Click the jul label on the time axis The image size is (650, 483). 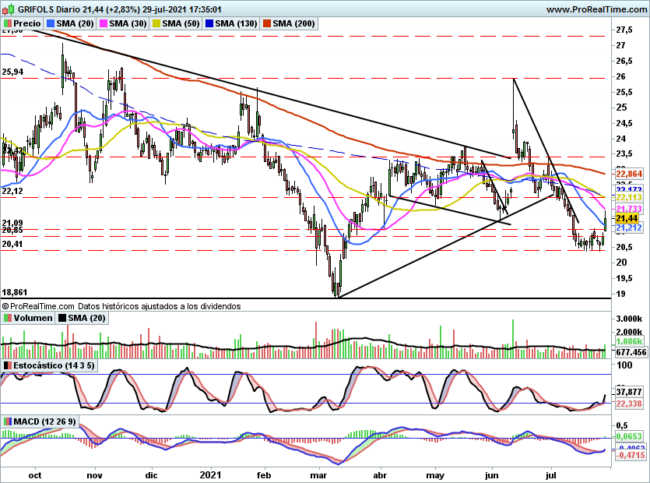click(551, 475)
